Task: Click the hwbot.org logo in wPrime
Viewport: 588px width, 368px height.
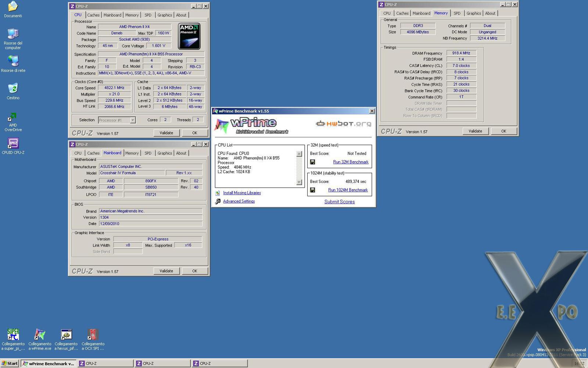Action: coord(344,124)
